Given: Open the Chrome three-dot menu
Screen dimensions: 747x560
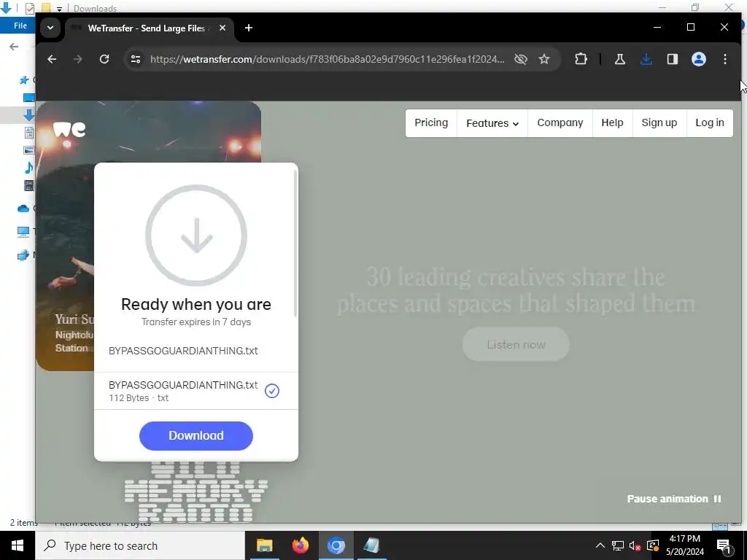Looking at the screenshot, I should (724, 59).
